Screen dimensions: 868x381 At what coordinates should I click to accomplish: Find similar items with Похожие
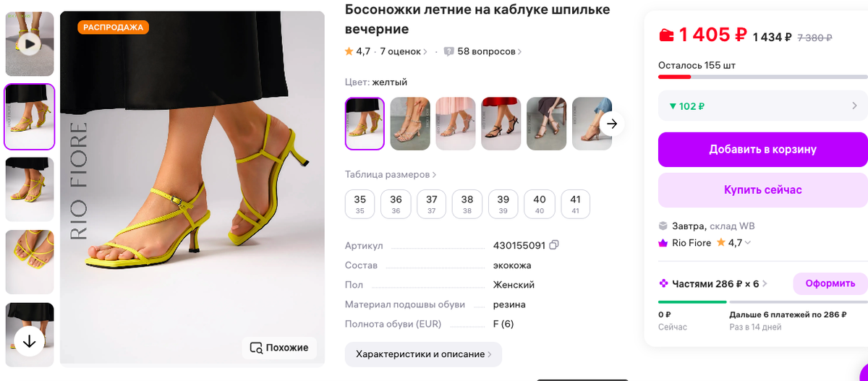279,348
